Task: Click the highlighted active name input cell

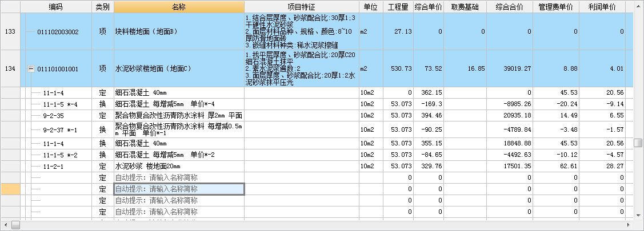Action: [179, 189]
